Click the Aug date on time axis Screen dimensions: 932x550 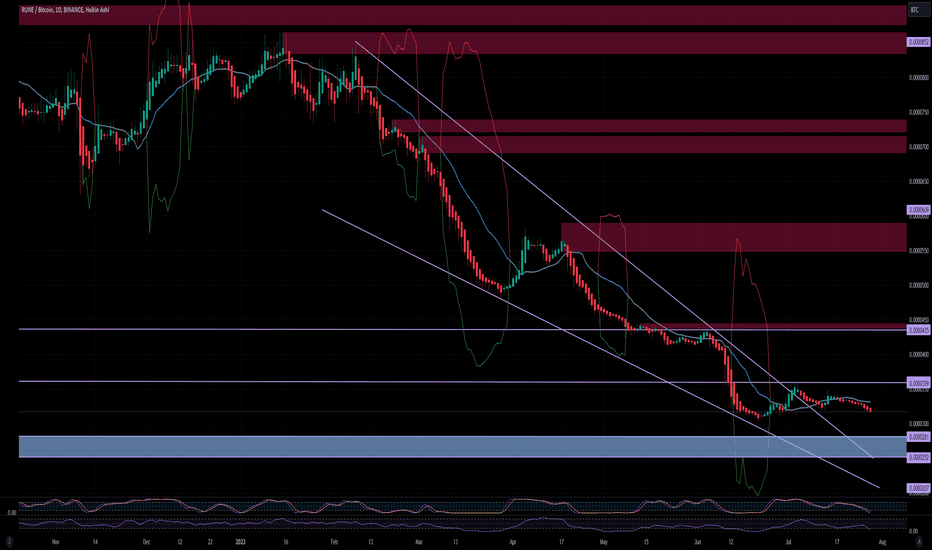point(882,542)
